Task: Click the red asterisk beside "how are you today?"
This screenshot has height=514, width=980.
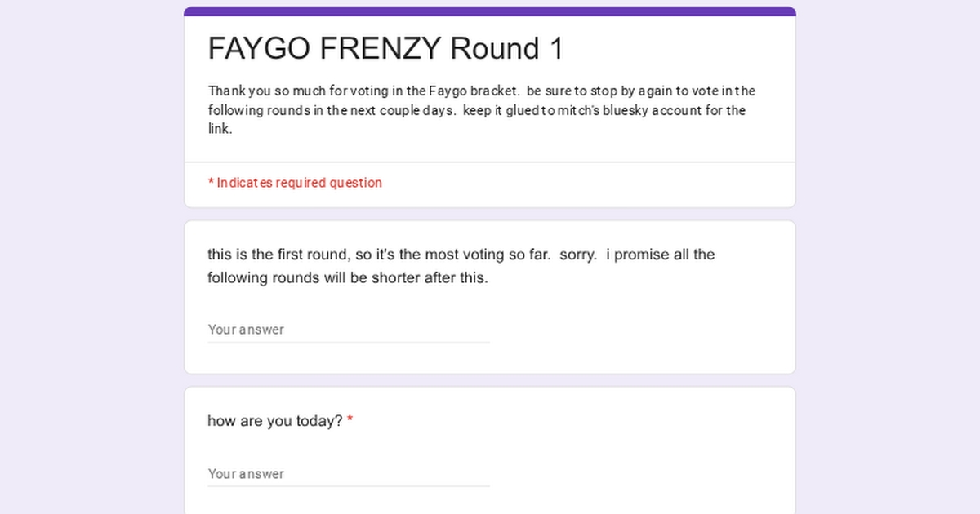Action: coord(350,422)
